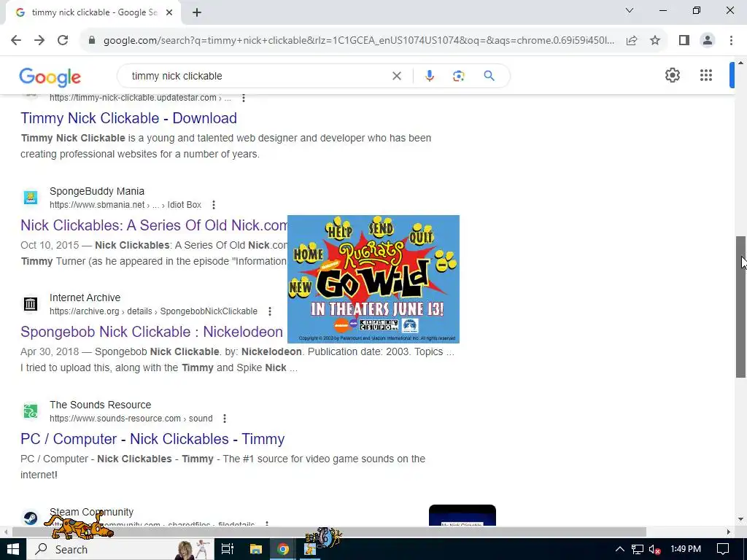Open more options for Sounds Resource result
Image resolution: width=747 pixels, height=560 pixels.
tap(225, 419)
